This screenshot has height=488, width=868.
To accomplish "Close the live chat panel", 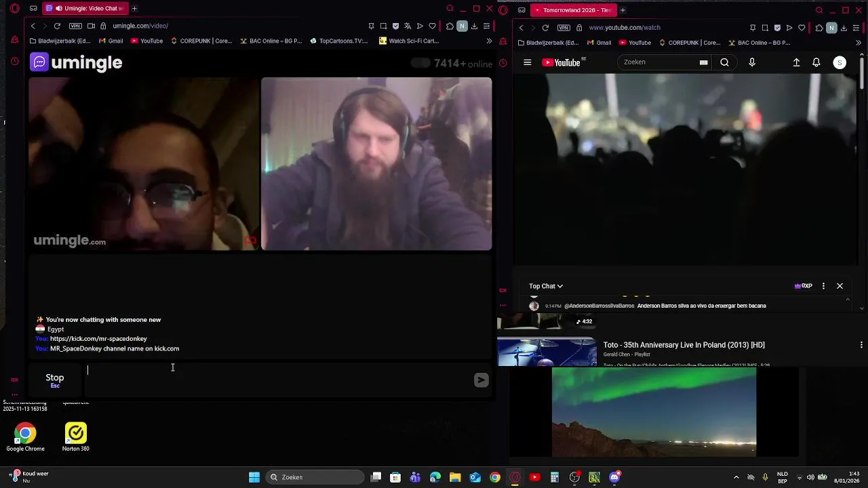I will click(840, 286).
